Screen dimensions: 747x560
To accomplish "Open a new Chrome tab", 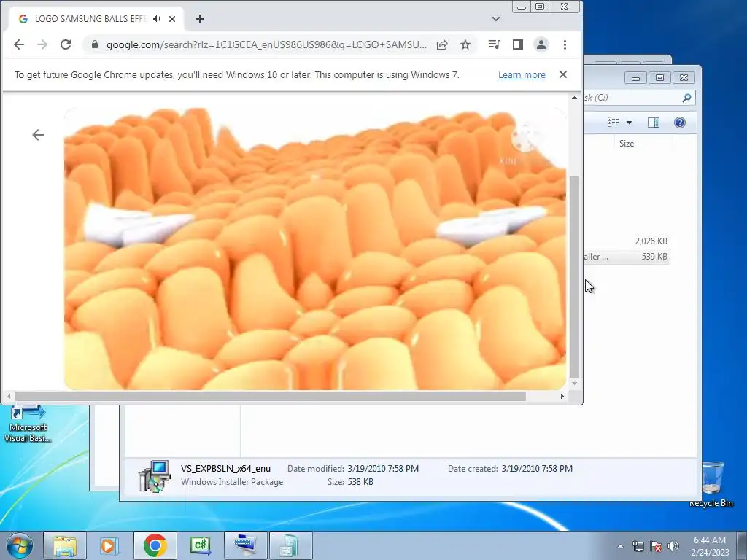I will (200, 19).
